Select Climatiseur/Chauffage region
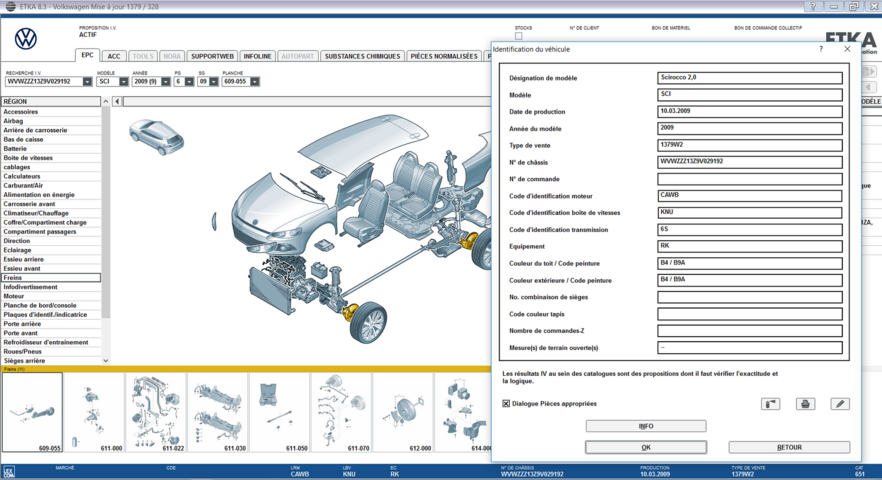This screenshot has width=882, height=480. coord(51,213)
